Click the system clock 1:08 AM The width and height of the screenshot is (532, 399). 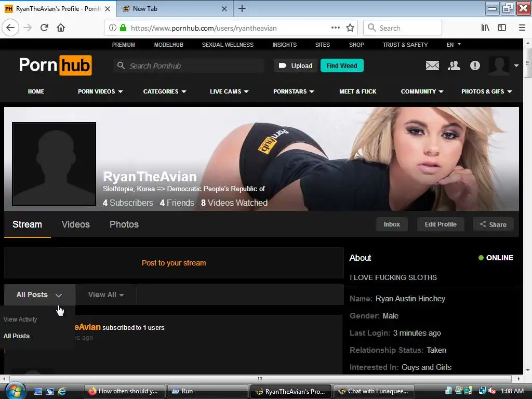pos(512,391)
